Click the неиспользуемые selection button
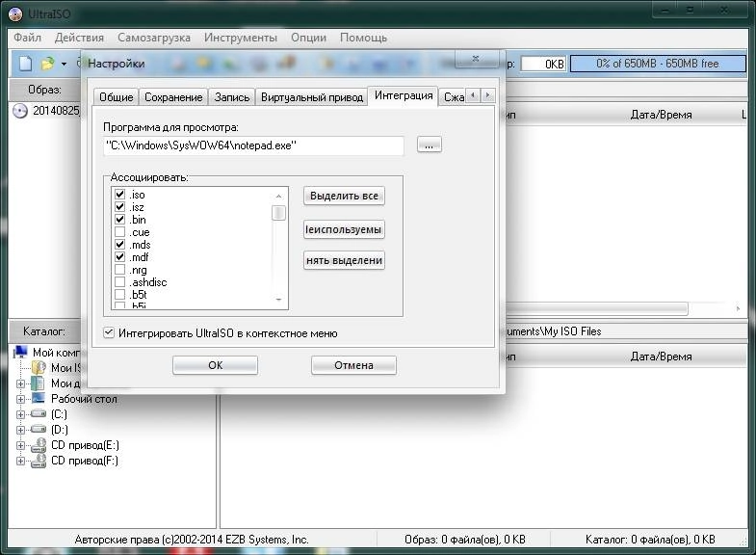This screenshot has width=756, height=555. pyautogui.click(x=344, y=229)
